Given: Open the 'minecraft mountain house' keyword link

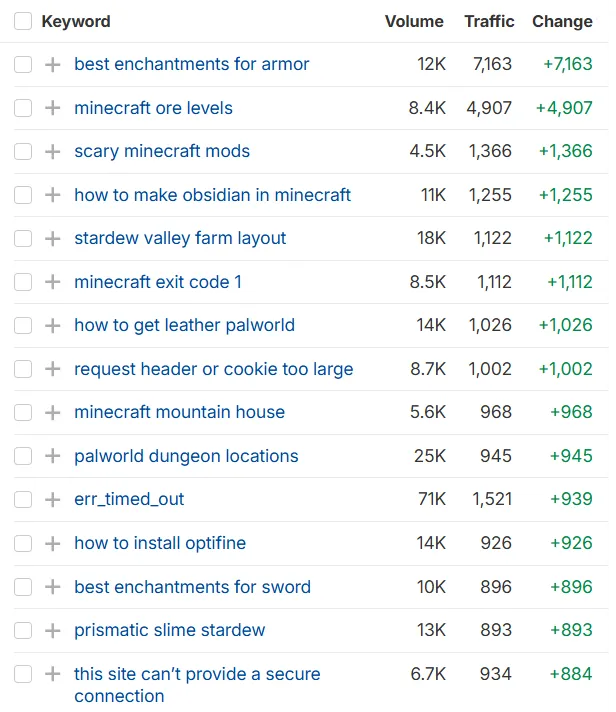Looking at the screenshot, I should (x=179, y=412).
